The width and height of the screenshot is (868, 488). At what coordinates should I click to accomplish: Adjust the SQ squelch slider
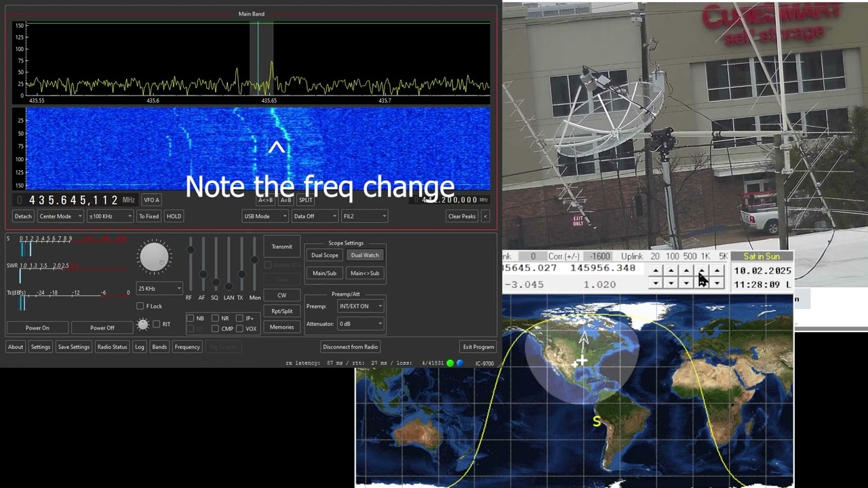(216, 264)
